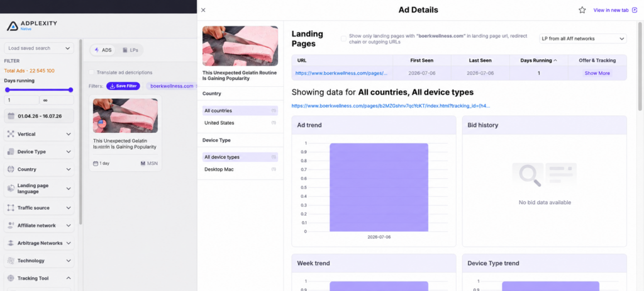Click the Device Type filter icon
The width and height of the screenshot is (644, 291).
[11, 152]
